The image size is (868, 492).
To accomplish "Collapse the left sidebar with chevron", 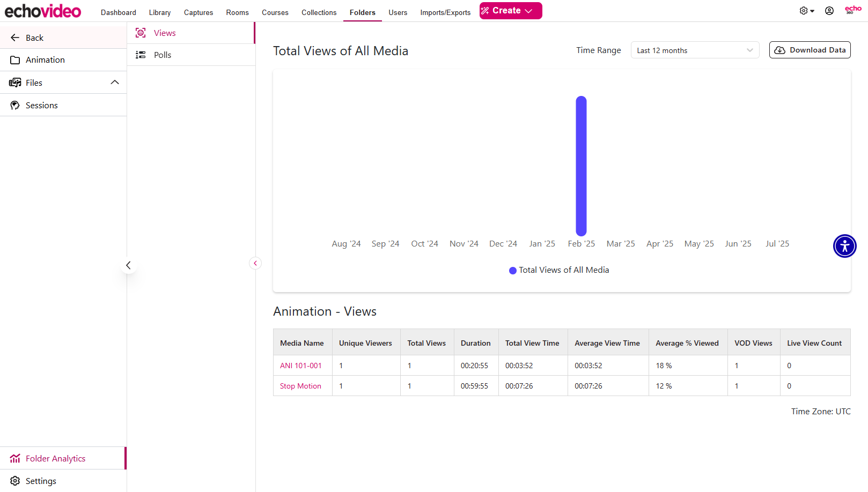I will (128, 265).
